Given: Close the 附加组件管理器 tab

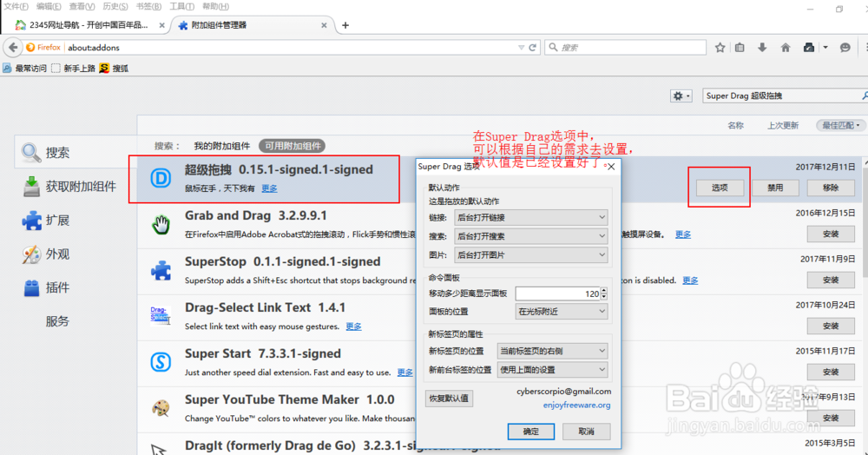Looking at the screenshot, I should pos(324,25).
